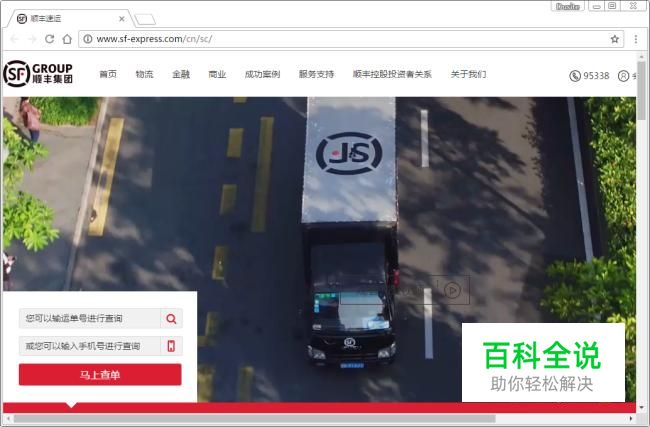Click Chrome profile name button
This screenshot has width=650, height=427.
coord(568,6)
